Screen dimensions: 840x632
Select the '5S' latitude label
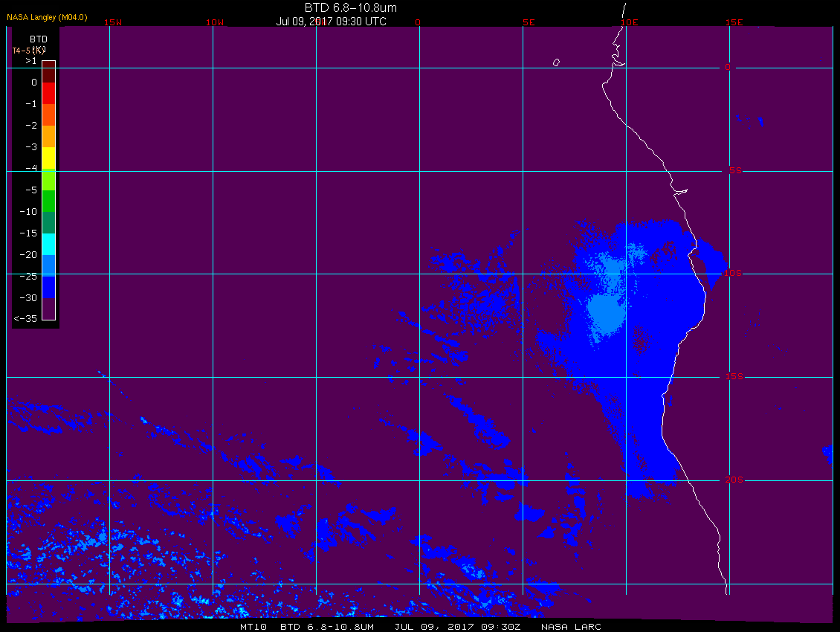(735, 170)
